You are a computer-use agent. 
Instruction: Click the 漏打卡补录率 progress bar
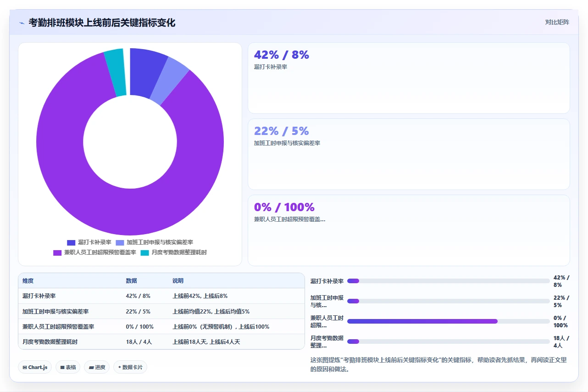(448, 281)
